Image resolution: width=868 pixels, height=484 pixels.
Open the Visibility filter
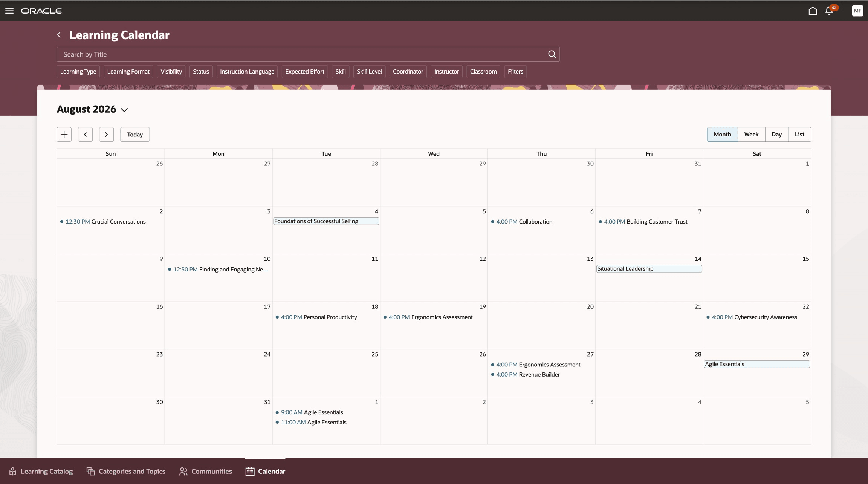click(171, 72)
